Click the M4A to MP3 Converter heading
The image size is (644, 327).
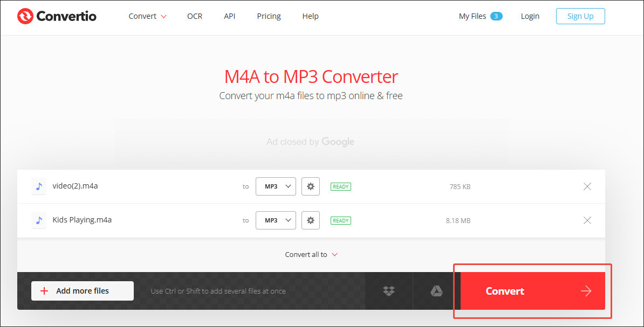(x=311, y=76)
